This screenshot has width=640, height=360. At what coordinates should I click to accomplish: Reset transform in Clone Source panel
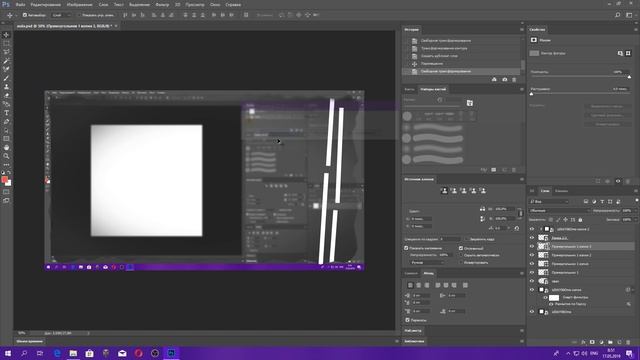(517, 228)
